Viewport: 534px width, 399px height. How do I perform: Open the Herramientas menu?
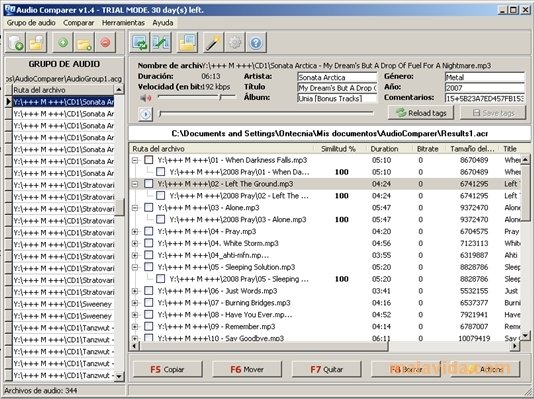coord(123,23)
